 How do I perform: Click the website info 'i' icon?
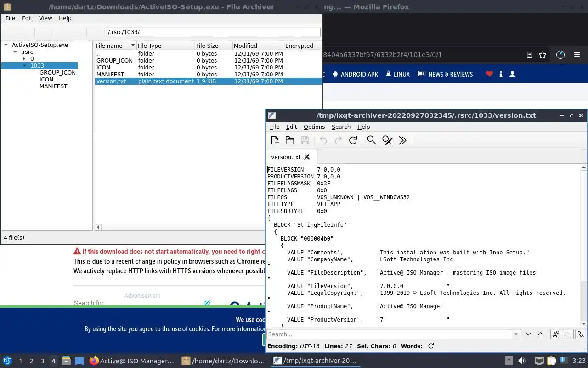pos(501,74)
